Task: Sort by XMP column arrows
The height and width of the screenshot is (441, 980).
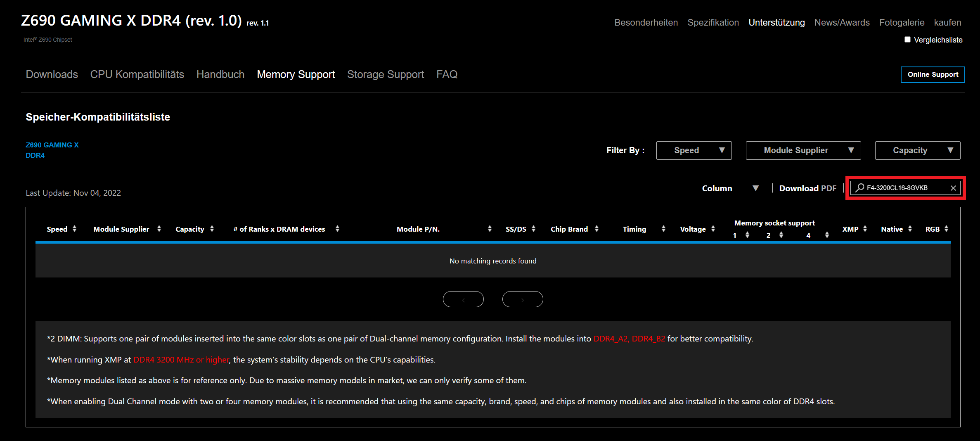Action: coord(865,229)
